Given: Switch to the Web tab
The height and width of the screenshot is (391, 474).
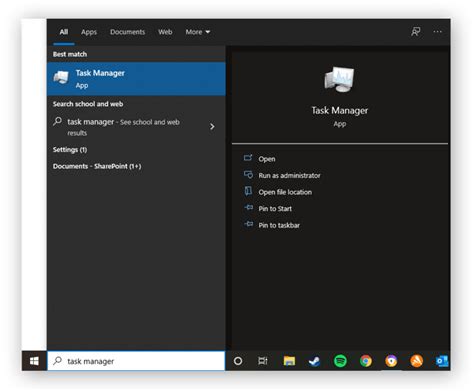Looking at the screenshot, I should point(165,32).
